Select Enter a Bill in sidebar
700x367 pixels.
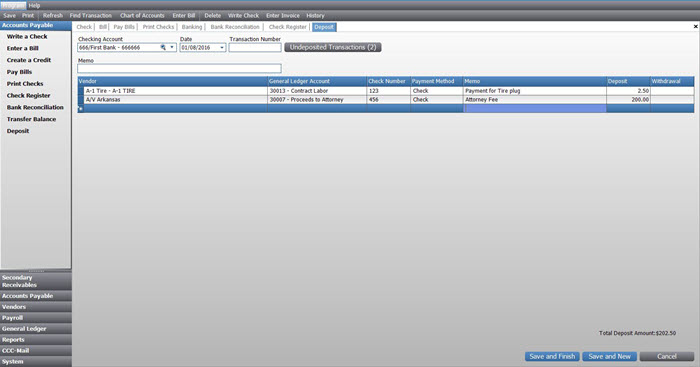click(22, 48)
